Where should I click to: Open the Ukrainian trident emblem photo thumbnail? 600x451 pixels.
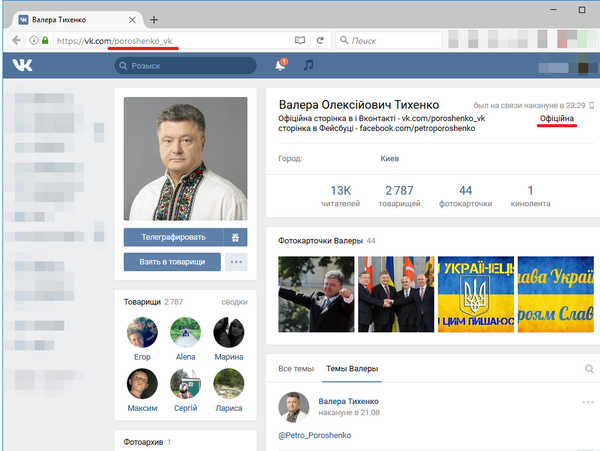[x=475, y=295]
